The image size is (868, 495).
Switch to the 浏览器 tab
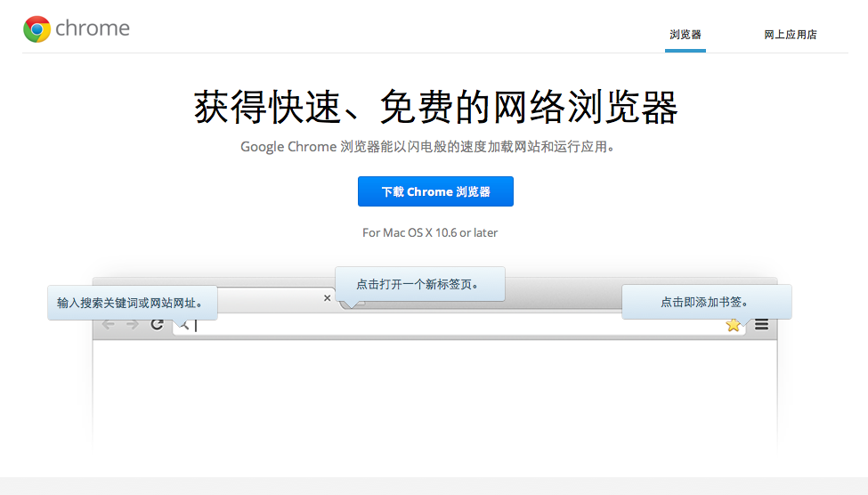click(685, 35)
